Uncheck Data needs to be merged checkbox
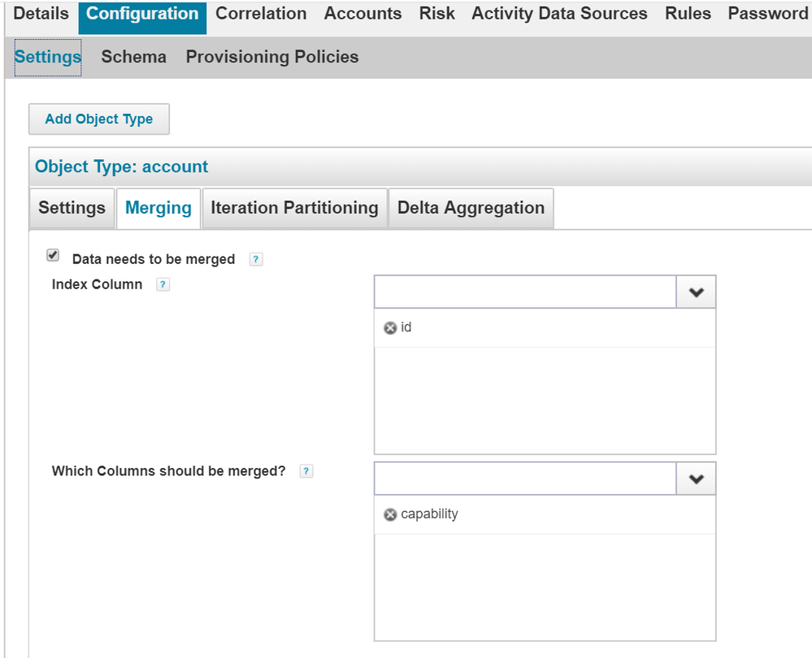The height and width of the screenshot is (658, 812). click(53, 256)
